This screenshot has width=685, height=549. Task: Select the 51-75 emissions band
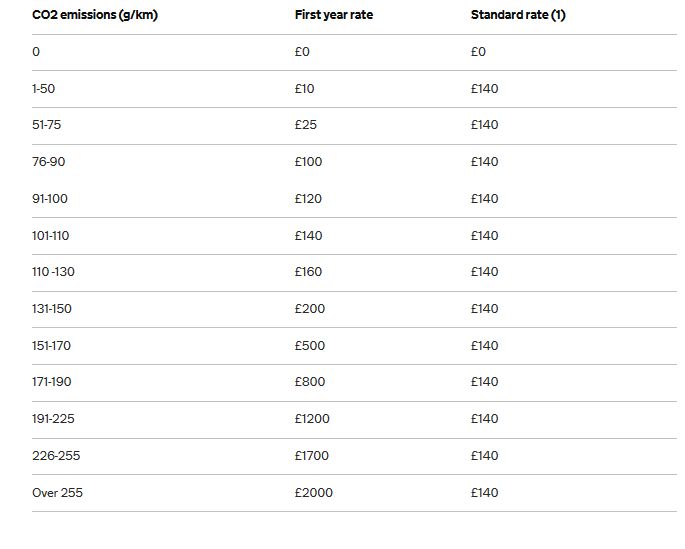coord(46,125)
